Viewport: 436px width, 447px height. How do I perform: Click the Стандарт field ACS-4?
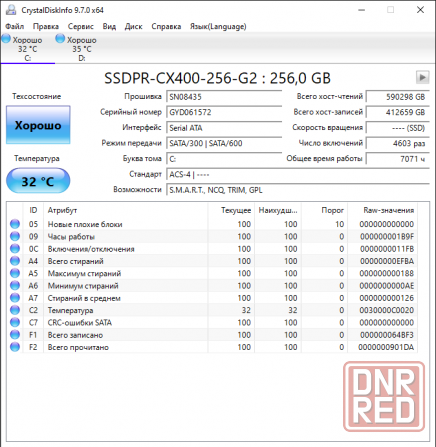[x=298, y=174]
